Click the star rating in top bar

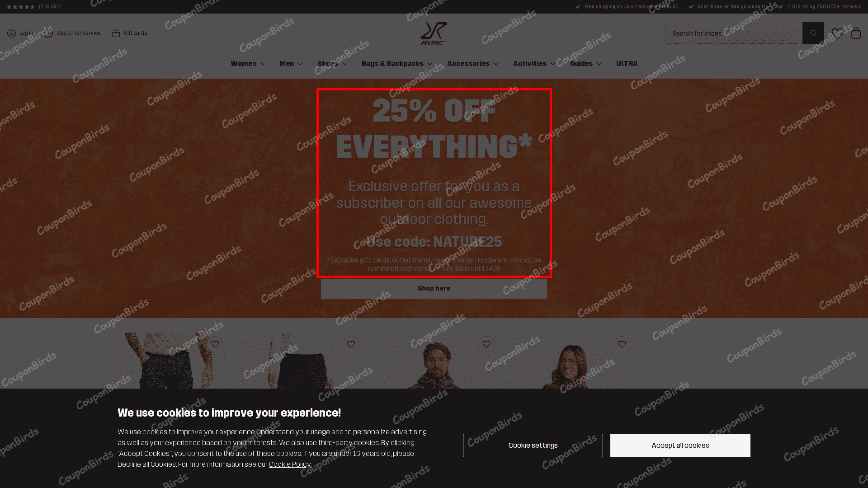click(x=21, y=7)
